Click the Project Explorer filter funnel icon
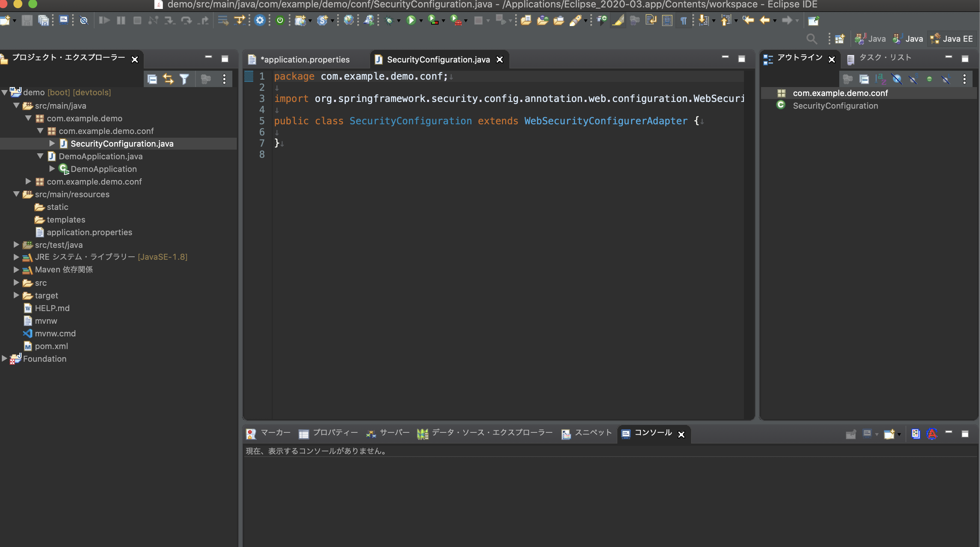The height and width of the screenshot is (547, 980). tap(185, 79)
